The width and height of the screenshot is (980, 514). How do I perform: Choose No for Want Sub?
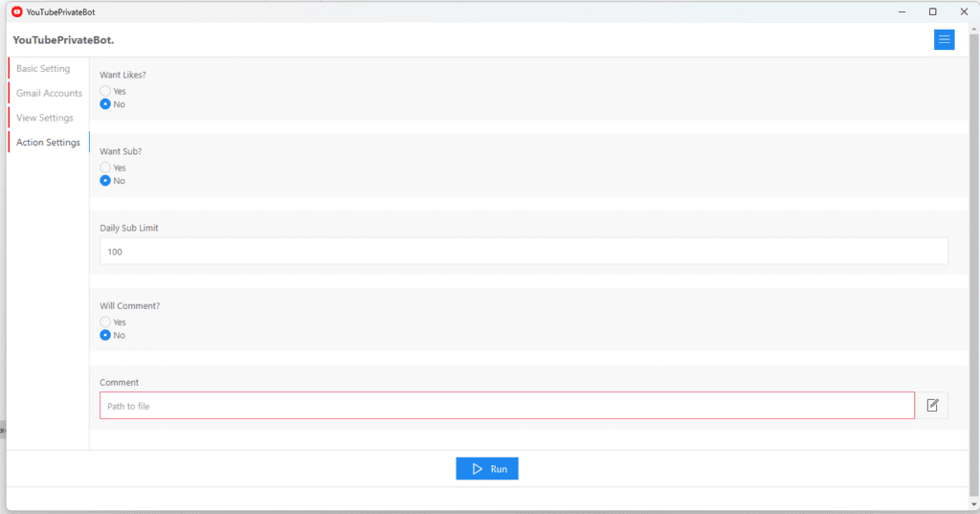pos(105,181)
